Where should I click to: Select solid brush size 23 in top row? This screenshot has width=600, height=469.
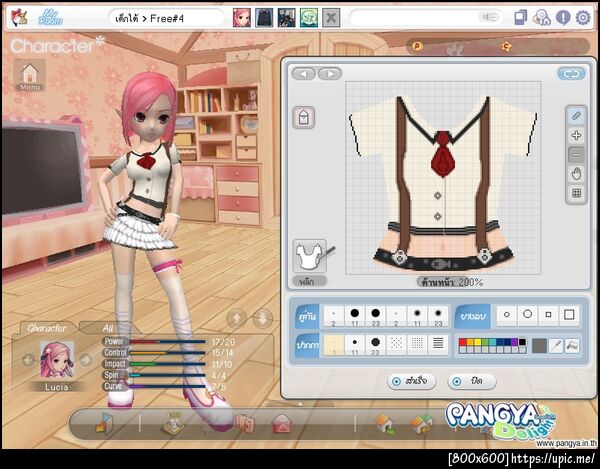(x=375, y=316)
